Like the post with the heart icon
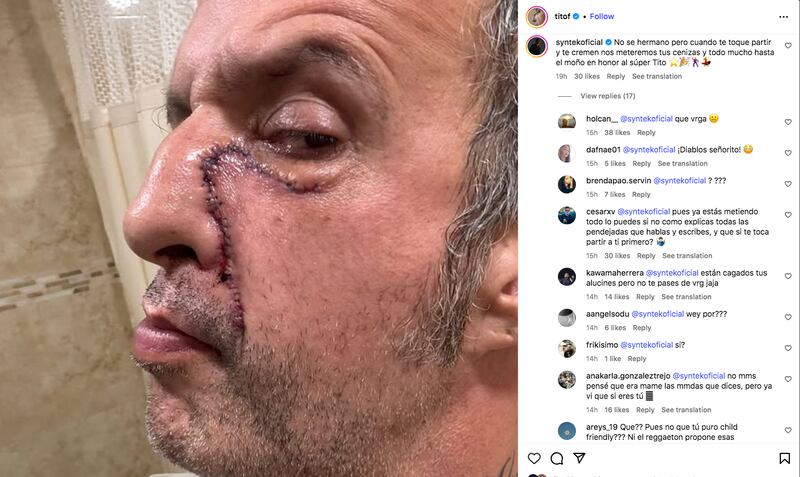This screenshot has width=800, height=477. [x=534, y=458]
